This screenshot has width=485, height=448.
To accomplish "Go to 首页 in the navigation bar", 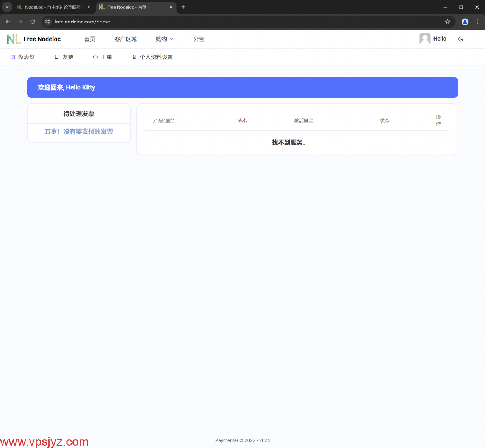I will pyautogui.click(x=89, y=39).
